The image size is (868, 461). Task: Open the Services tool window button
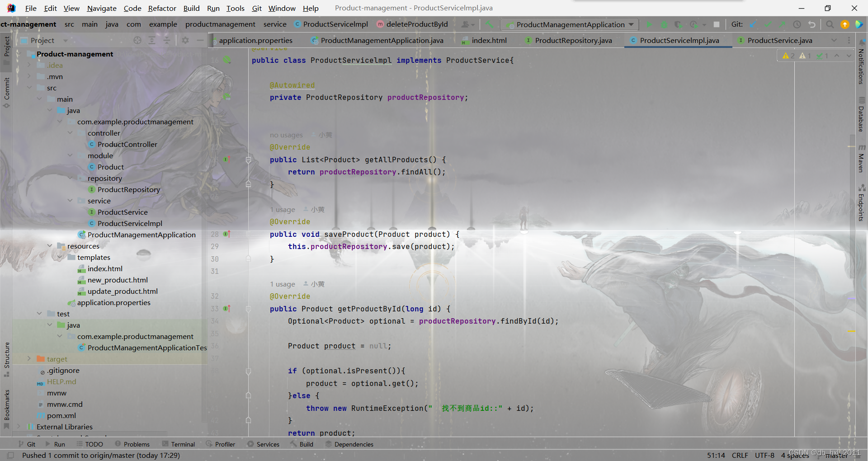(263, 444)
